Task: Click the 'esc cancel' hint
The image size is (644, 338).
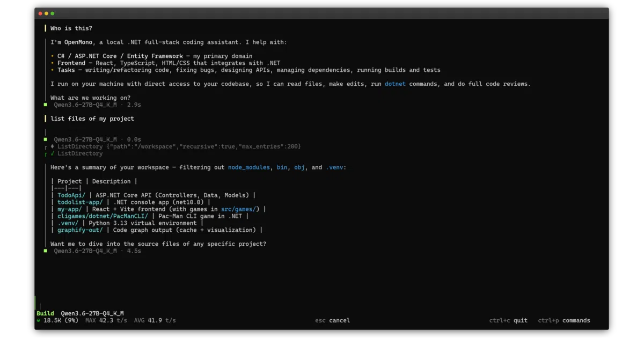Action: click(333, 320)
